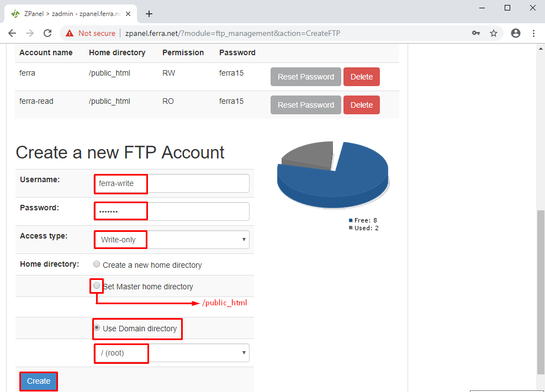This screenshot has width=545, height=392.
Task: Click the Not secure warning triangle icon
Action: 69,33
